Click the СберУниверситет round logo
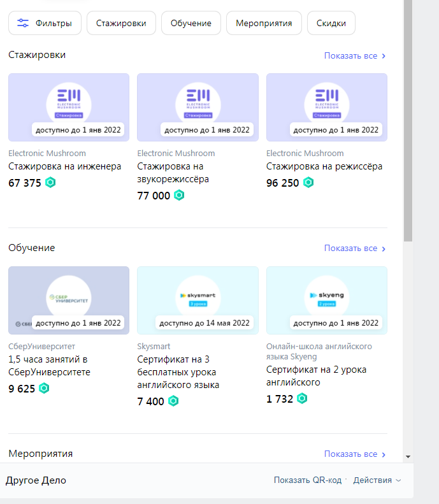 tap(69, 296)
